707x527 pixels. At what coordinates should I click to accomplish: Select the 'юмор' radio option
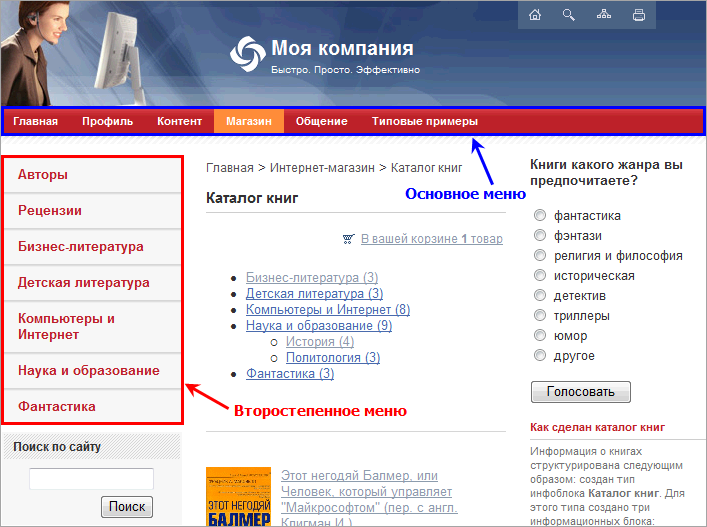(x=540, y=335)
